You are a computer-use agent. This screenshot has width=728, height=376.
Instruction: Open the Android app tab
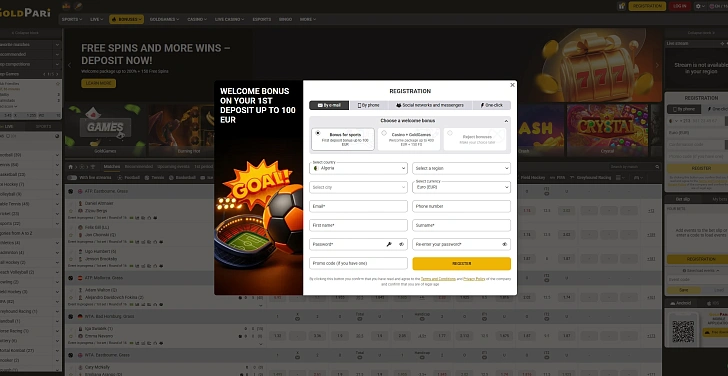pyautogui.click(x=680, y=303)
